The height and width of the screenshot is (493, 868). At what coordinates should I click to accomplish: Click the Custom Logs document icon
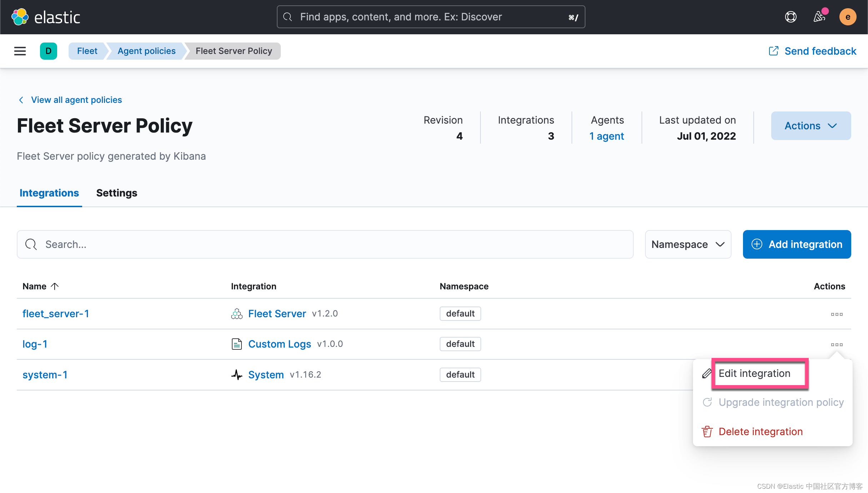coord(236,344)
